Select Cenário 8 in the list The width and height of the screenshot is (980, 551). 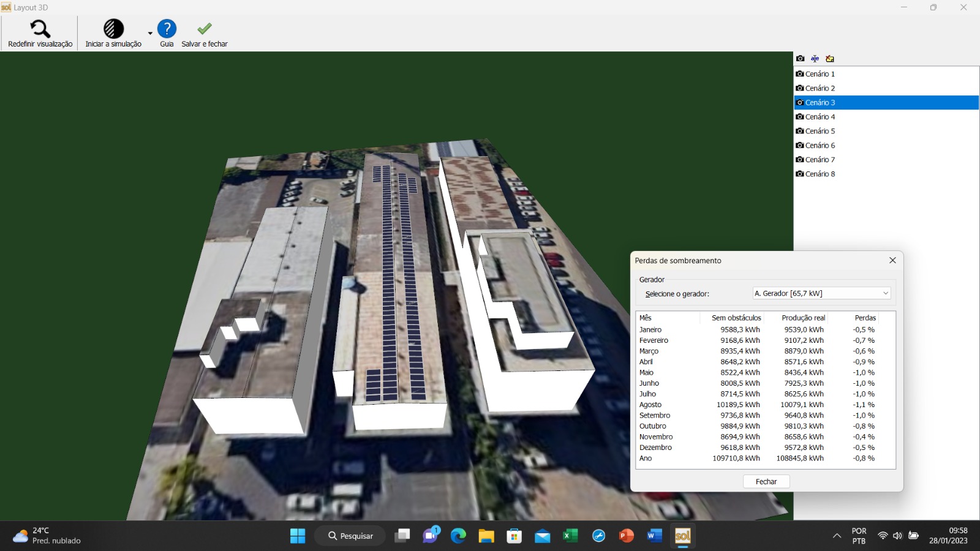(x=820, y=174)
